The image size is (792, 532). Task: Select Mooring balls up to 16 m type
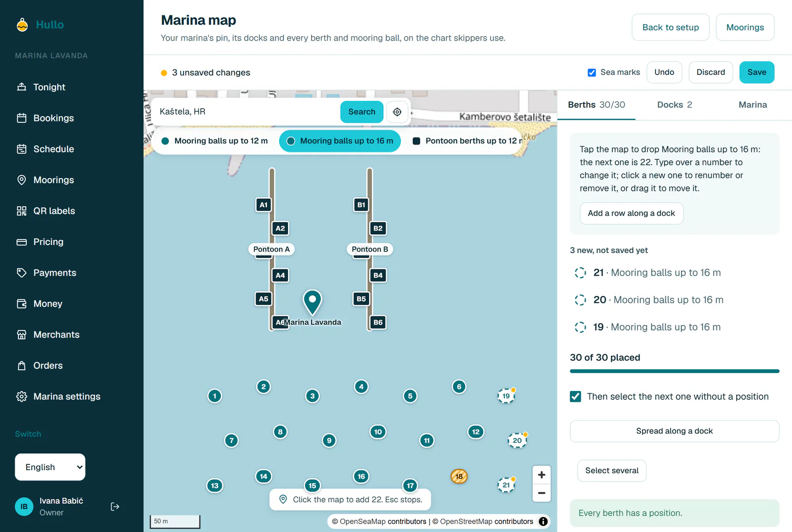(x=340, y=141)
